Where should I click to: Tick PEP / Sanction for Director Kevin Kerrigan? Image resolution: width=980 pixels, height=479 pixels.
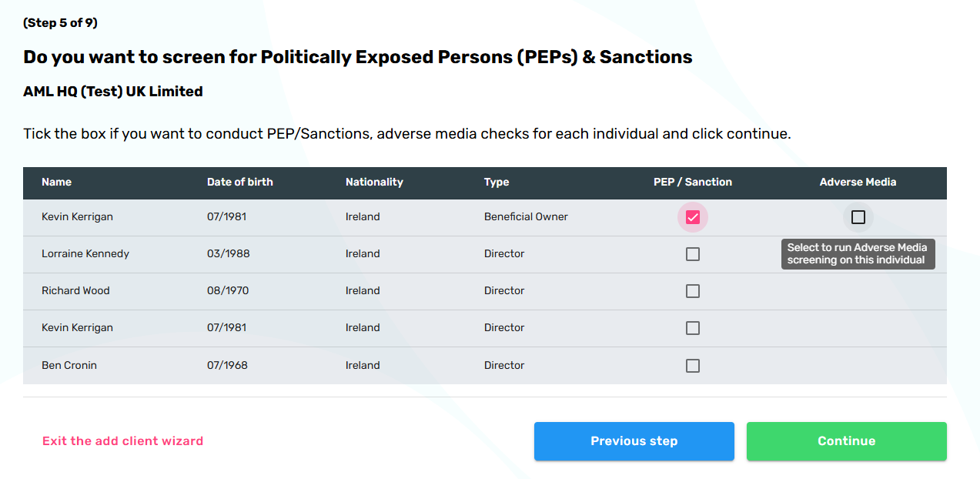click(x=693, y=328)
